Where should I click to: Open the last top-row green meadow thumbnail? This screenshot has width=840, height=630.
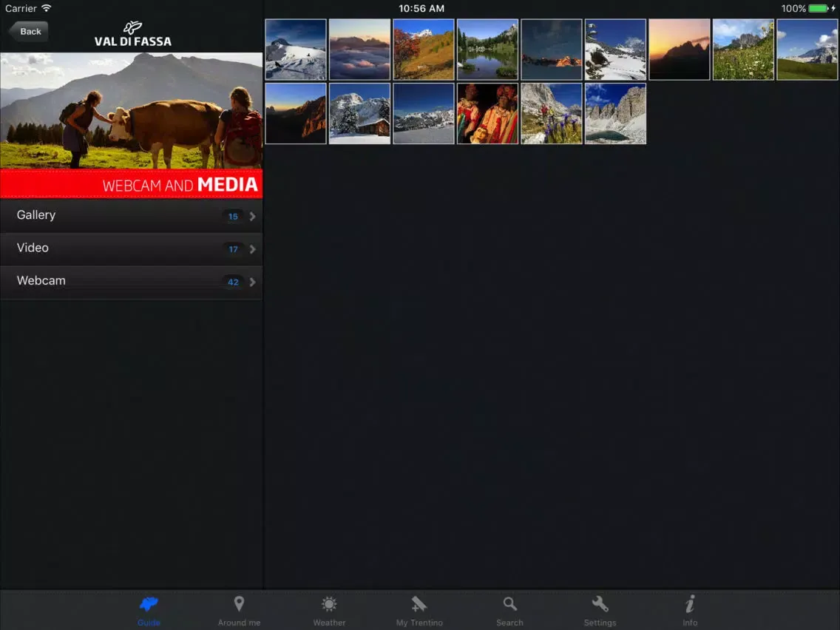(x=807, y=50)
